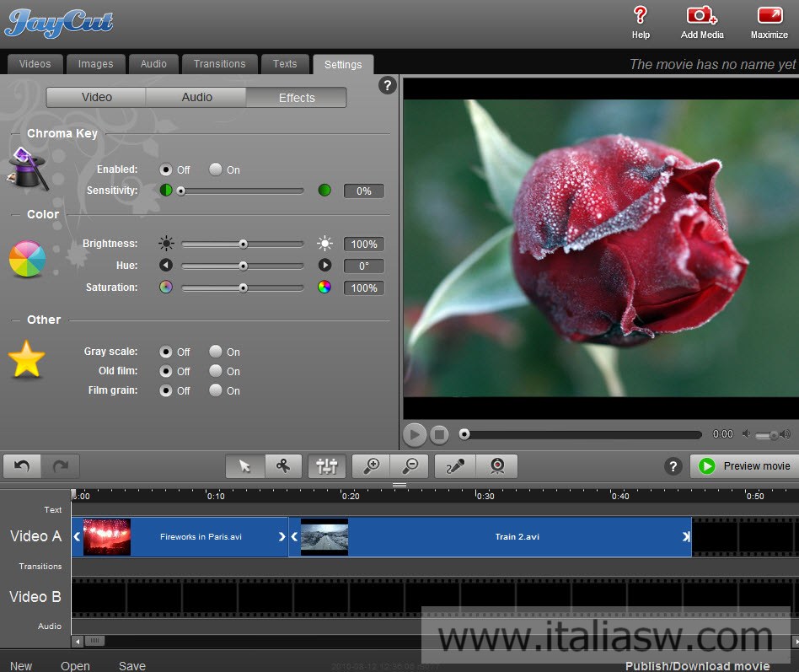Expand right edge arrow of Fireworks clip
The width and height of the screenshot is (799, 672).
click(x=282, y=536)
